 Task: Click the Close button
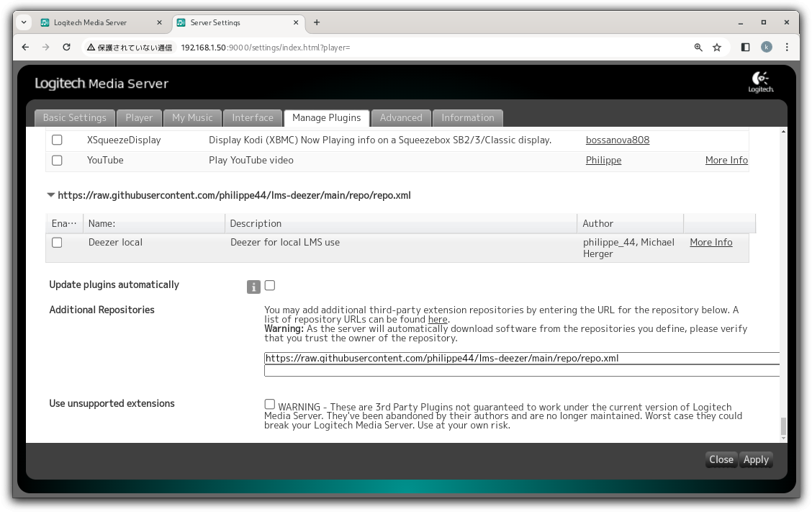point(721,459)
